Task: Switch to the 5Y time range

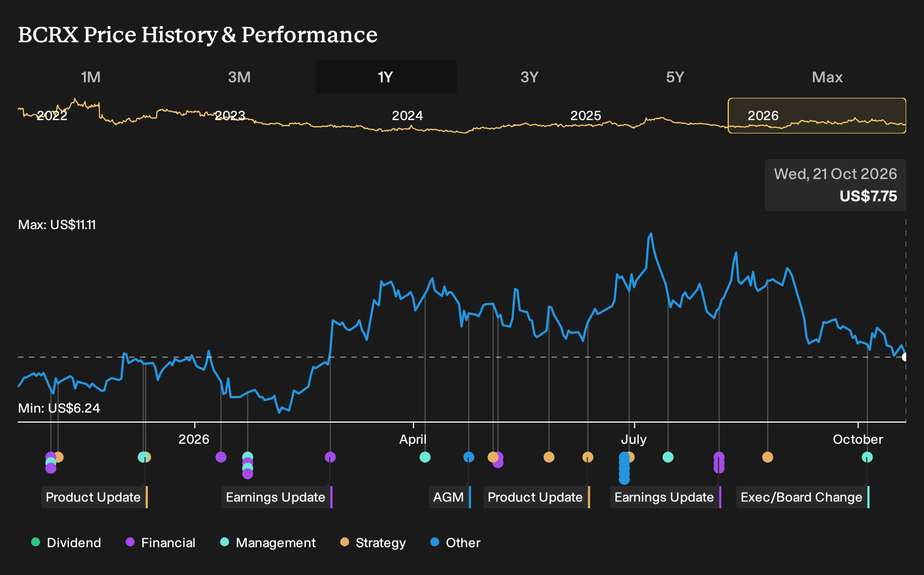Action: pos(675,77)
